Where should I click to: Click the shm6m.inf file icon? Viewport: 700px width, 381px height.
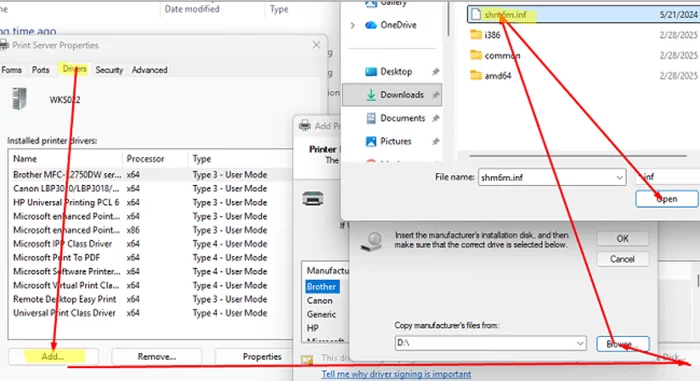coord(476,15)
